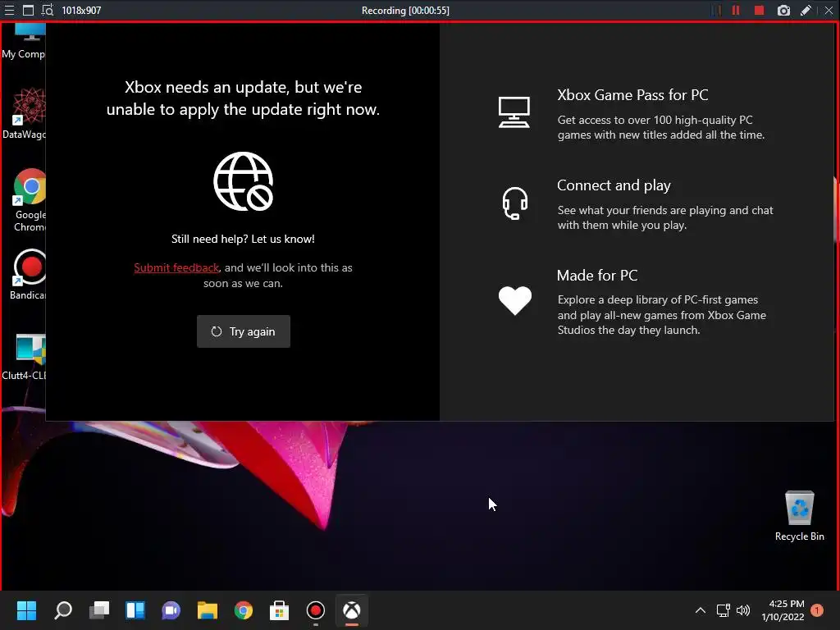Select the Bandicam desktop shortcut
This screenshot has height=630, width=840.
(x=29, y=275)
